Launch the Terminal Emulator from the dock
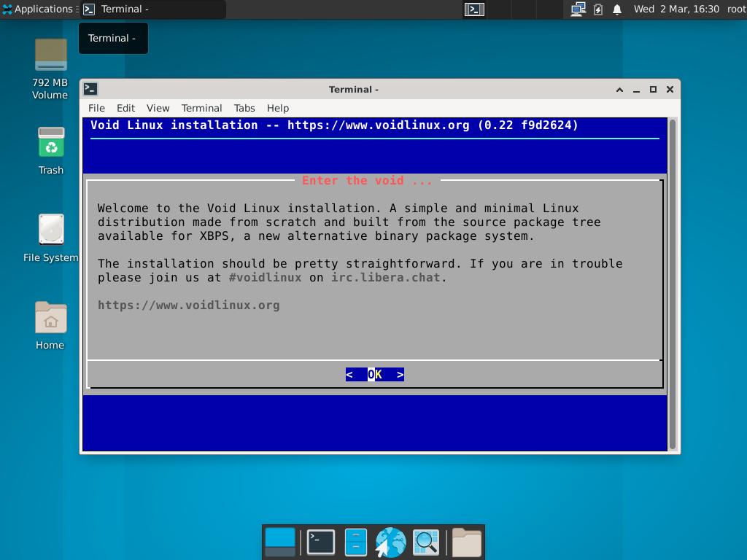This screenshot has height=560, width=747. [x=321, y=542]
